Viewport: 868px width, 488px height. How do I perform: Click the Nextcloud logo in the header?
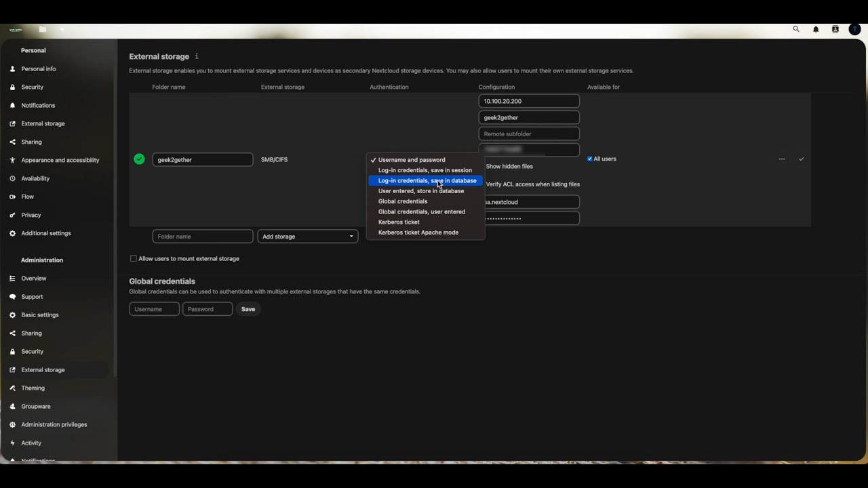tap(16, 29)
